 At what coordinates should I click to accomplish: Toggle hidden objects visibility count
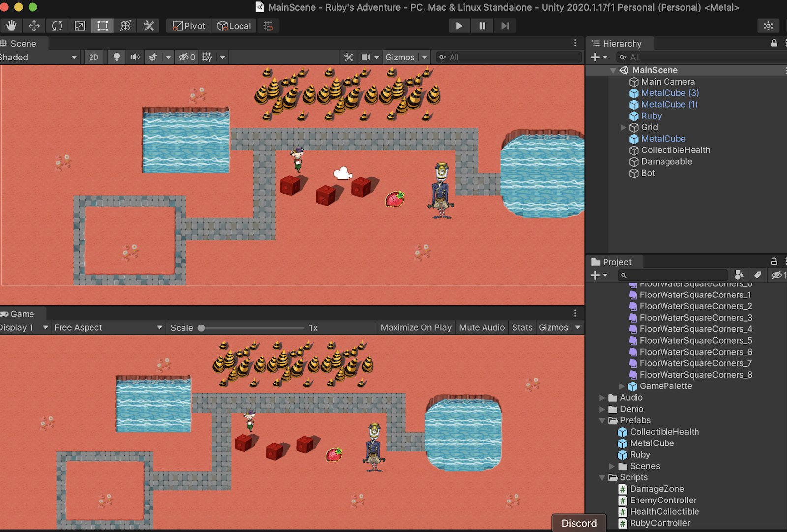coord(187,57)
